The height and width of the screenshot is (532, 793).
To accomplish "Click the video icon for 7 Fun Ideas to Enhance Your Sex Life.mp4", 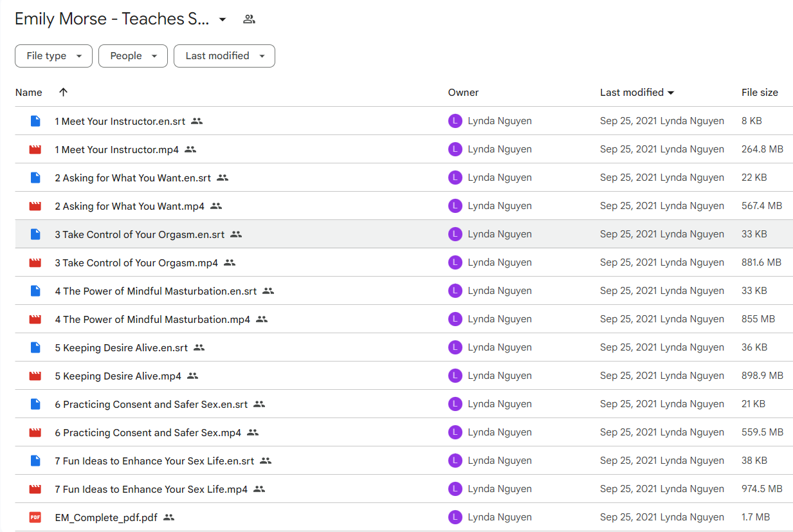I will click(35, 489).
